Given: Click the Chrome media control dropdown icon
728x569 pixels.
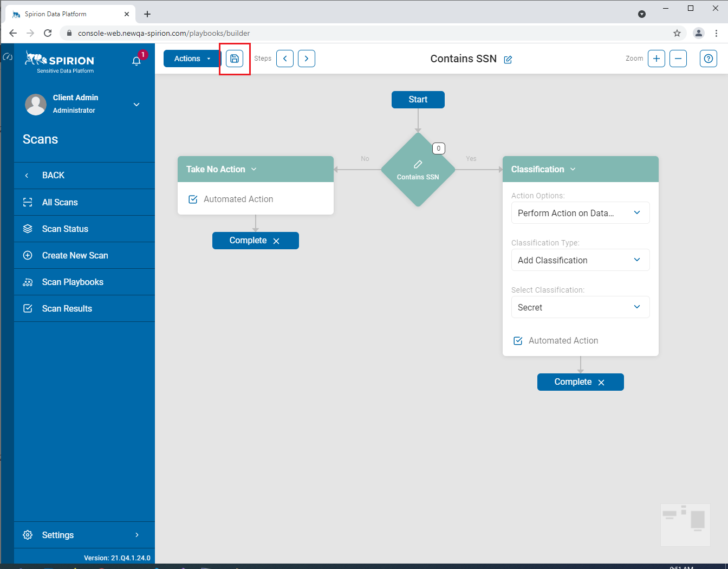Looking at the screenshot, I should (642, 14).
